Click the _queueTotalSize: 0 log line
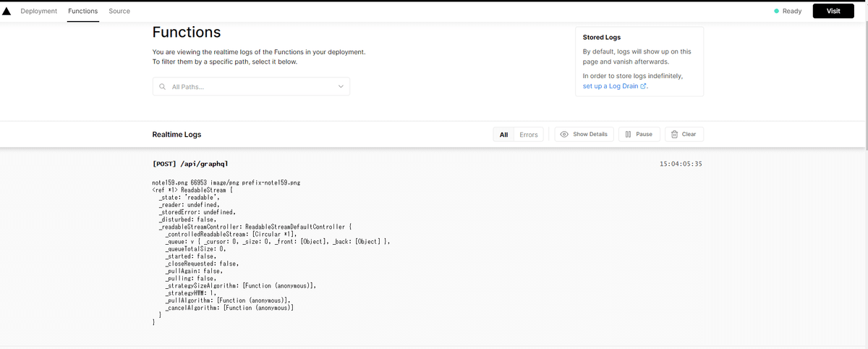The image size is (868, 349). 196,248
